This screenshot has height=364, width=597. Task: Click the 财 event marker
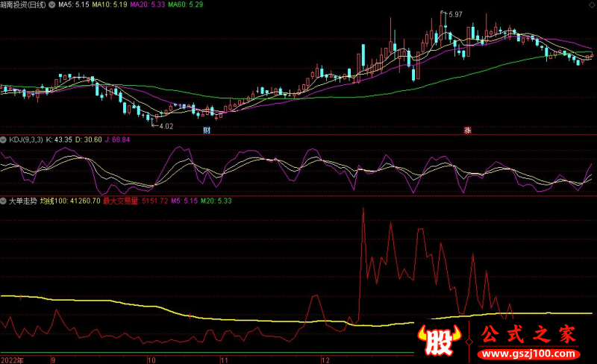point(207,131)
